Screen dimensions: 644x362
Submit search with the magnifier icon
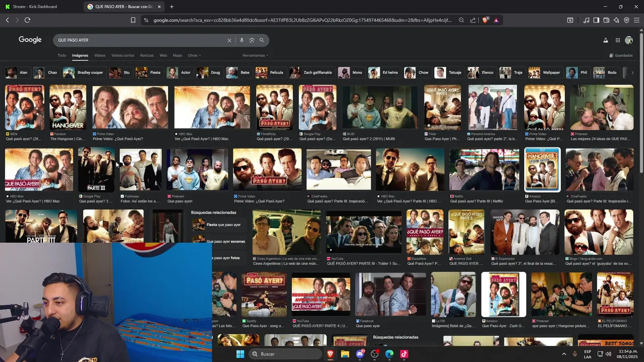[262, 40]
